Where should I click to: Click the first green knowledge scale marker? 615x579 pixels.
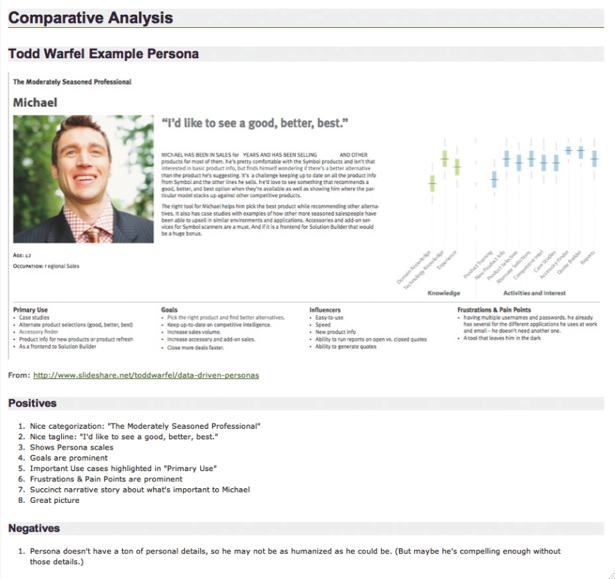[432, 183]
